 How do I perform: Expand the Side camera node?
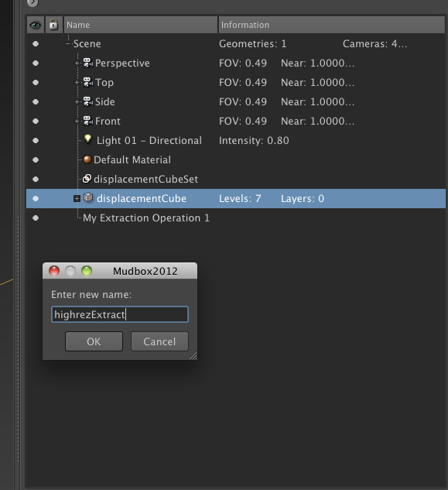click(77, 102)
